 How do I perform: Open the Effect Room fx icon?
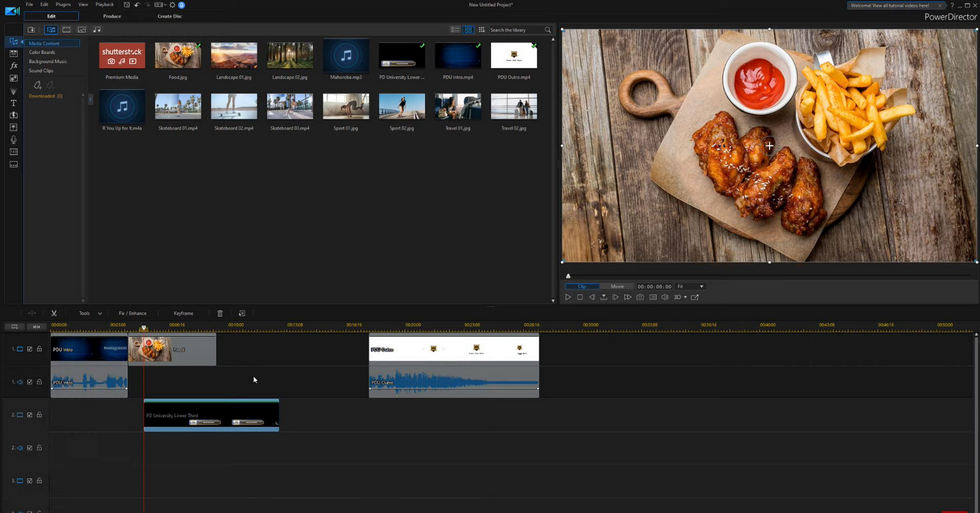pyautogui.click(x=13, y=65)
